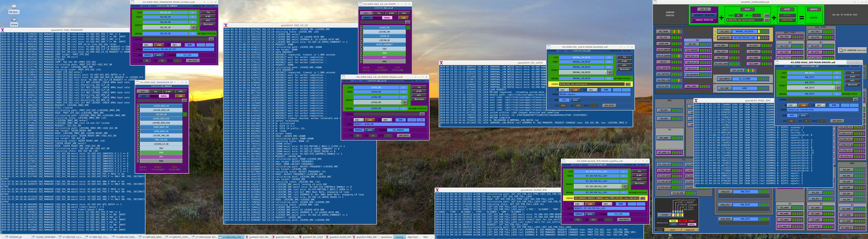Open the main tab in SQZ_MANAGER state window
This screenshot has height=239, width=868.
[143, 91]
